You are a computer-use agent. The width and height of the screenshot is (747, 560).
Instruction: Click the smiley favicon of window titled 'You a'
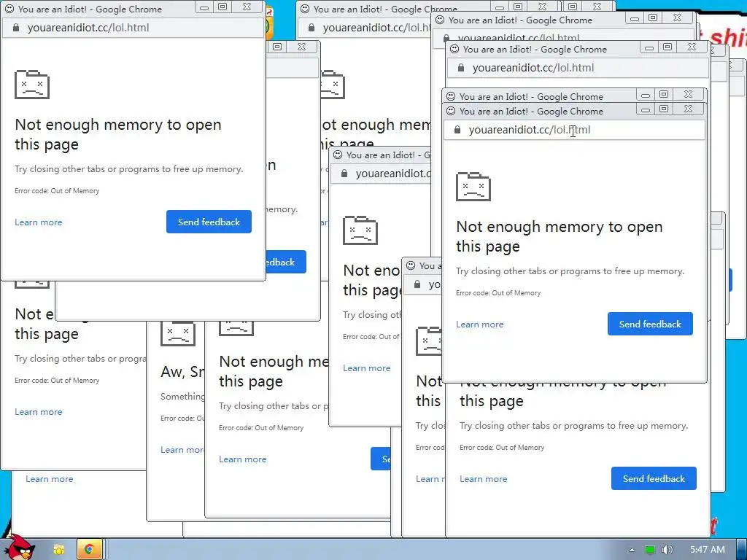[x=411, y=265]
